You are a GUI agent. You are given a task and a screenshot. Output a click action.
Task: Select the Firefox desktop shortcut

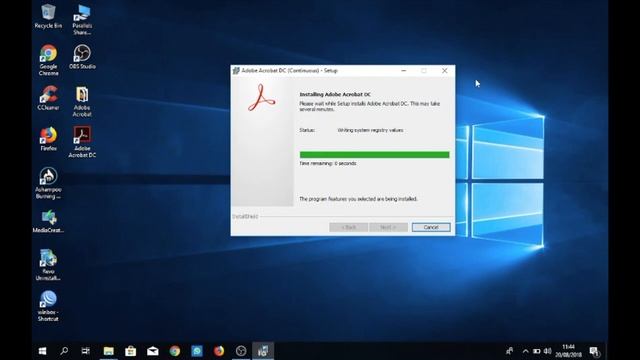tap(48, 139)
